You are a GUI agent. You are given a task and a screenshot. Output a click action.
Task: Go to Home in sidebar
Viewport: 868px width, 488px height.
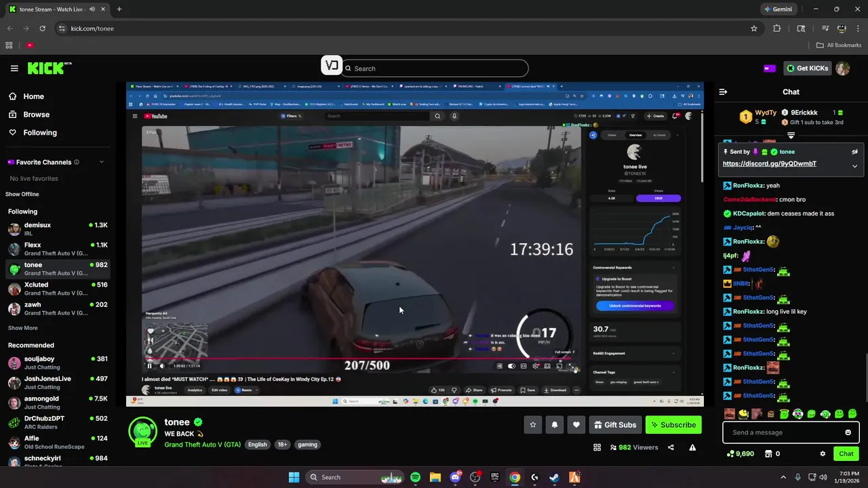tap(57, 96)
